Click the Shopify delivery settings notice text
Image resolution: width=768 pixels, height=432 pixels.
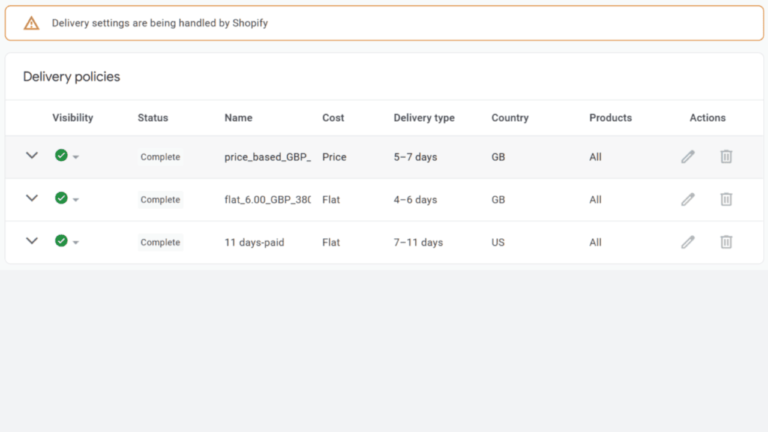(160, 23)
